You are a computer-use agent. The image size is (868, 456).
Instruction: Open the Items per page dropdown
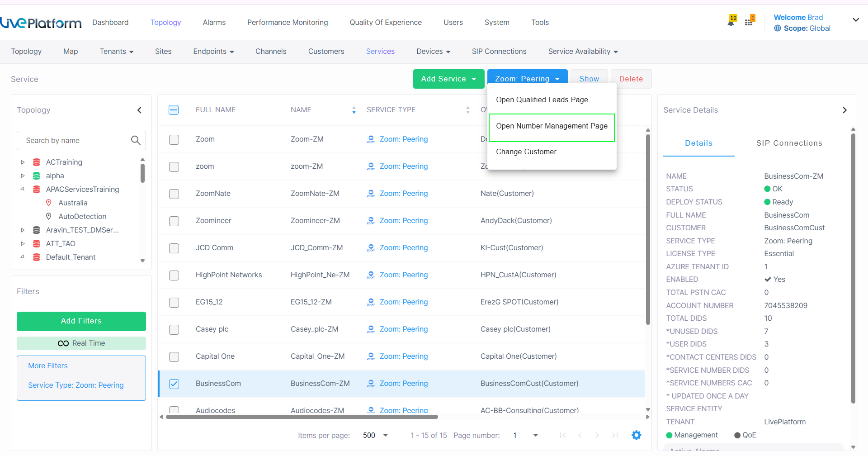[376, 435]
